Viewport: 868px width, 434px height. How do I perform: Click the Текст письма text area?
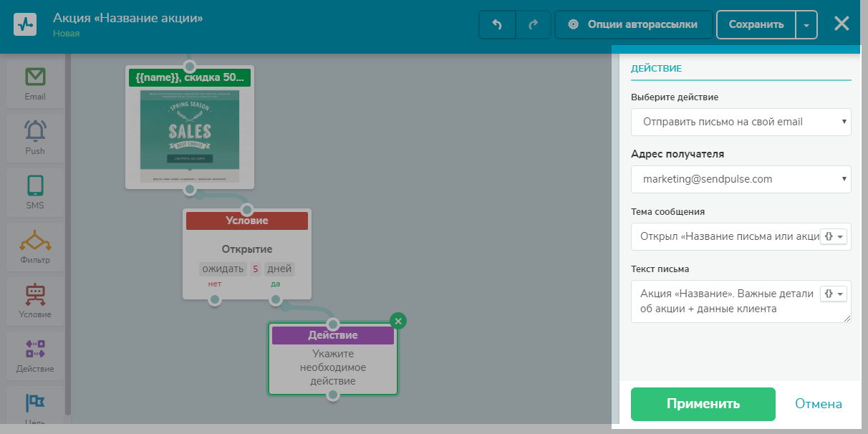coord(723,302)
